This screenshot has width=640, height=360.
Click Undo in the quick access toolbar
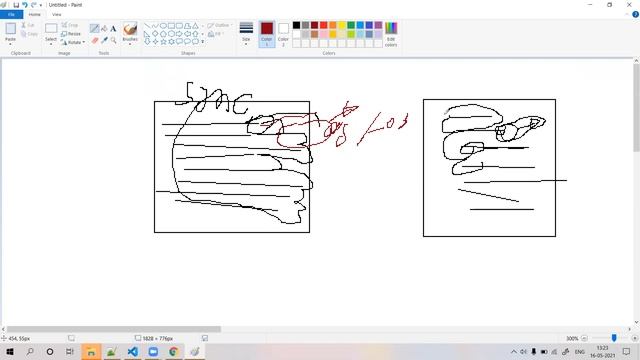click(x=24, y=5)
